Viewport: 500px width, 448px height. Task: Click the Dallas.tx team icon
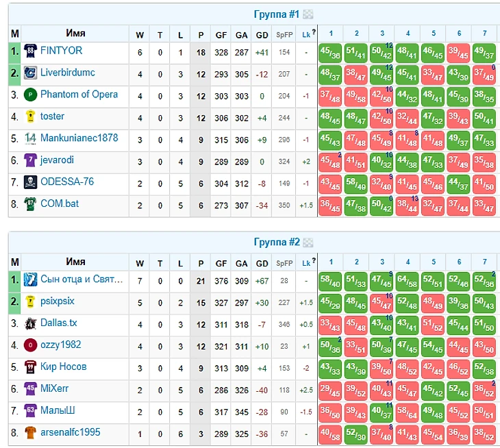coord(31,323)
